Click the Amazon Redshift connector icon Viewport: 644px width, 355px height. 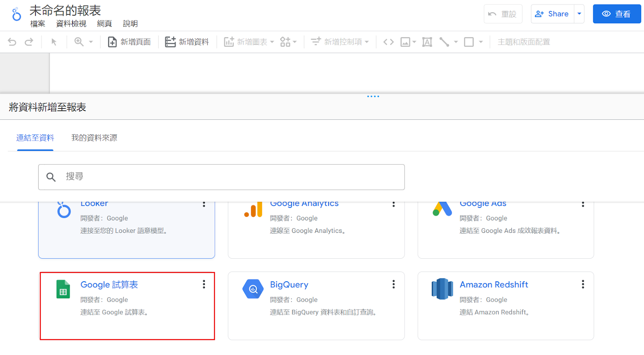pos(442,289)
